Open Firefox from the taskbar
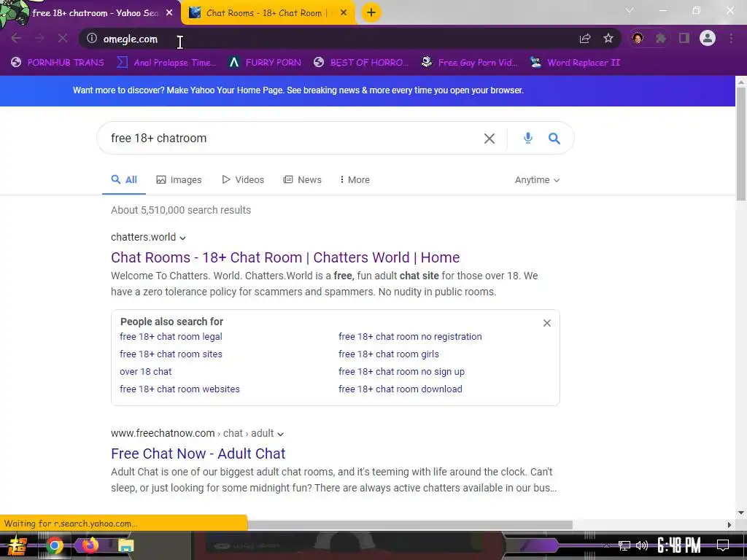Image resolution: width=747 pixels, height=560 pixels. click(x=90, y=545)
